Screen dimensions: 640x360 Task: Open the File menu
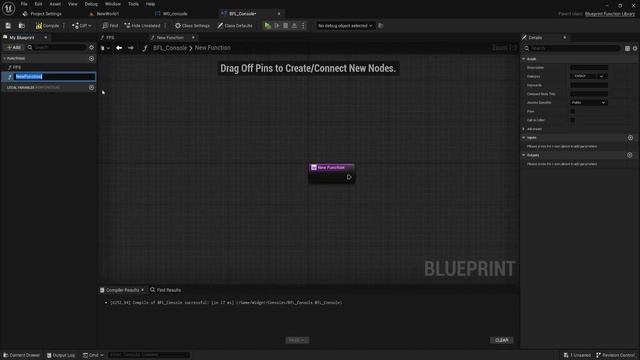tap(24, 4)
